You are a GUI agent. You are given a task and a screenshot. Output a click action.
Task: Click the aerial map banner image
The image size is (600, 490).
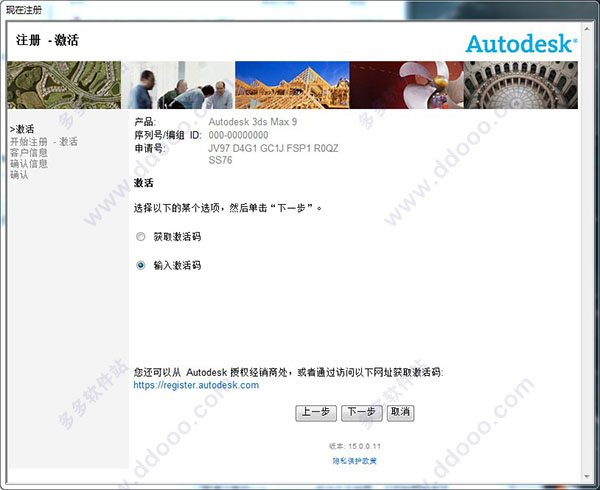pos(64,85)
